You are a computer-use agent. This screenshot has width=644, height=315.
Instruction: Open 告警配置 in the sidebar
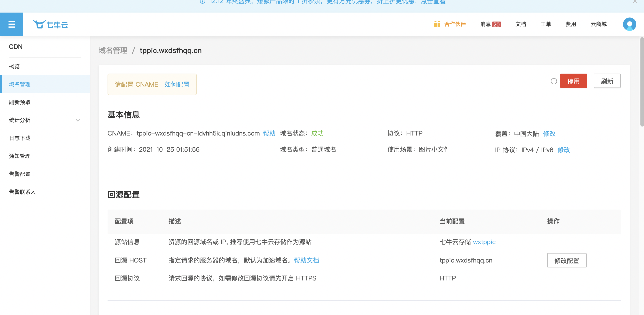[45, 174]
